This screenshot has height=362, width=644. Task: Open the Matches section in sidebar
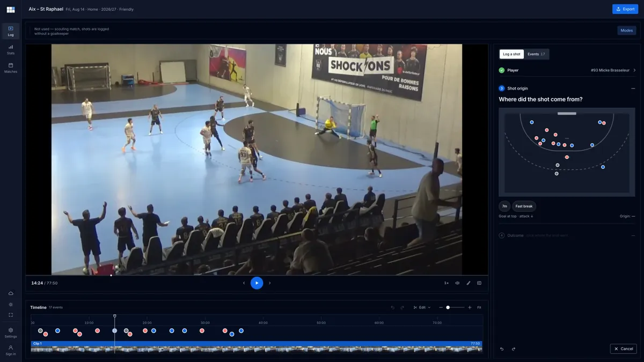pyautogui.click(x=11, y=68)
